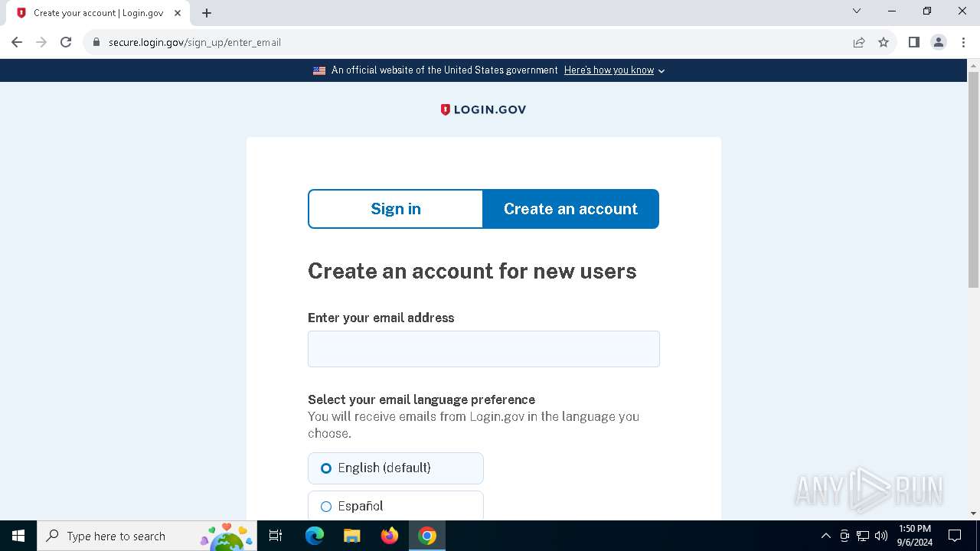Image resolution: width=980 pixels, height=551 pixels.
Task: Click the scrollbar down arrow
Action: pyautogui.click(x=973, y=514)
